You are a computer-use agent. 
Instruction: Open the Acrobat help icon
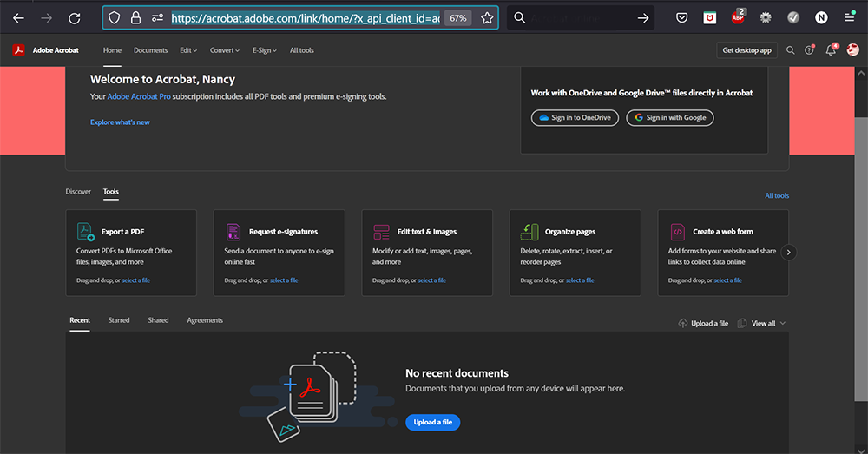click(x=810, y=50)
